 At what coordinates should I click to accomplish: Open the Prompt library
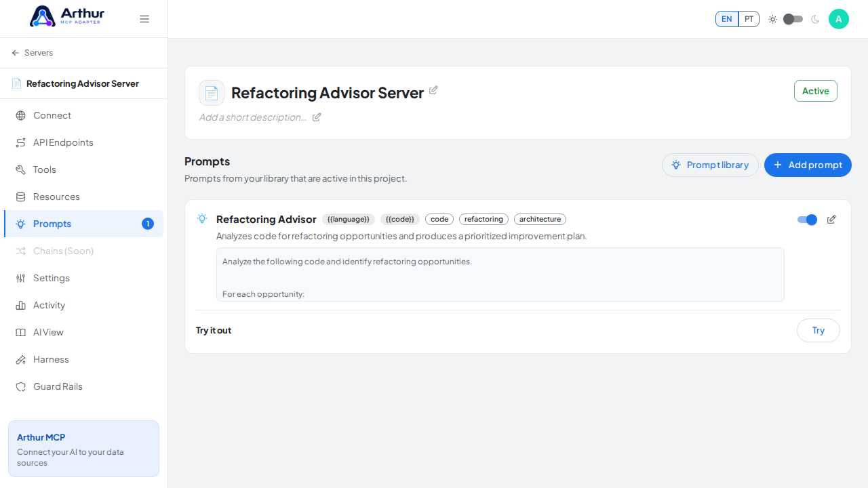tap(710, 165)
